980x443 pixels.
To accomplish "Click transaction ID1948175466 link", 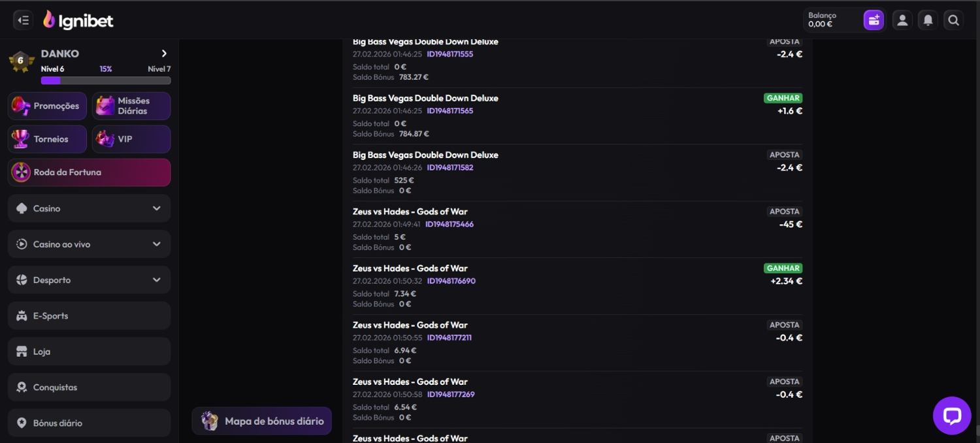I will tap(449, 224).
